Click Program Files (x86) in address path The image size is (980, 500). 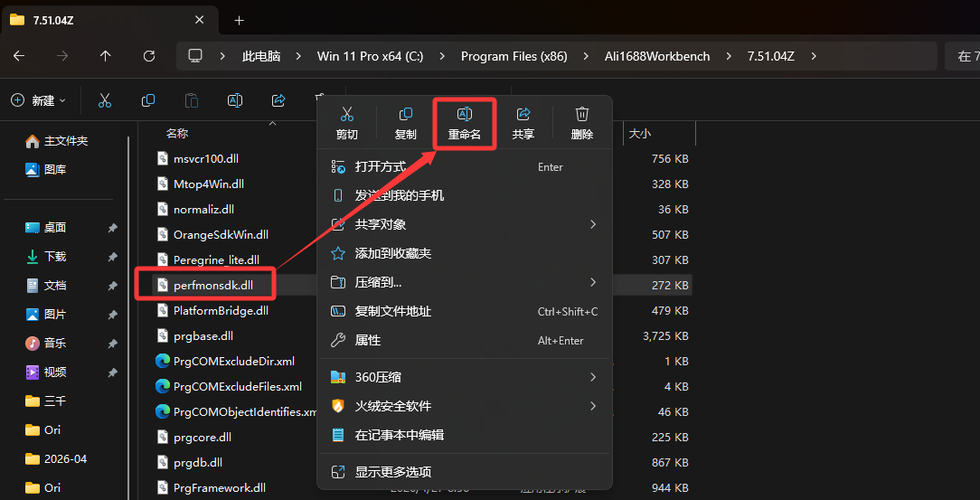[x=514, y=56]
